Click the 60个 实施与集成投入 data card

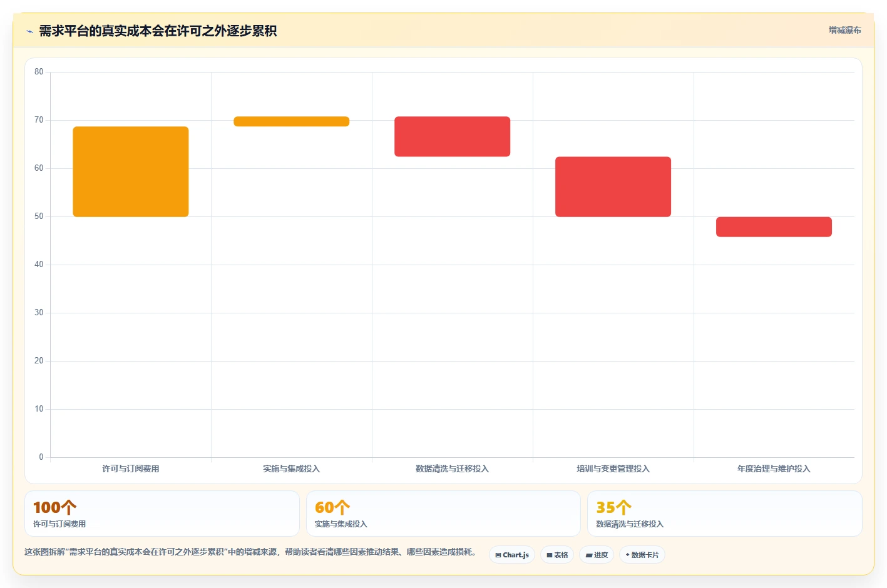click(x=443, y=514)
